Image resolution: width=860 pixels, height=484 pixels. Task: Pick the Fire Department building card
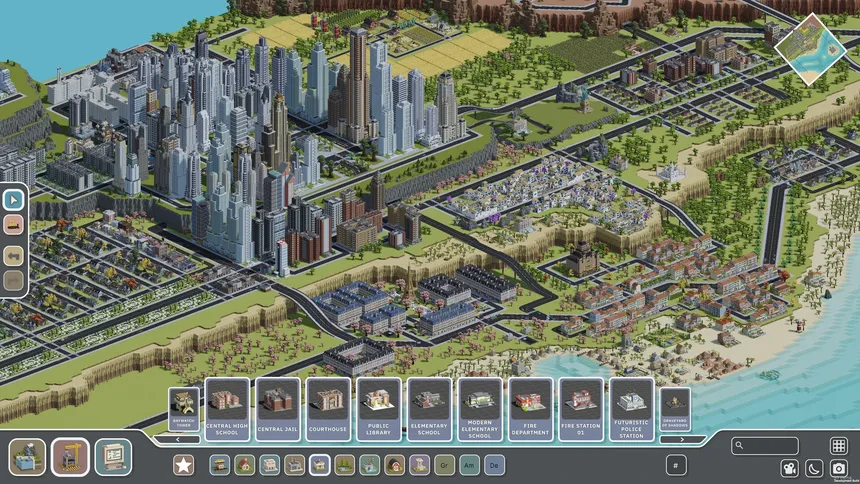tap(530, 409)
